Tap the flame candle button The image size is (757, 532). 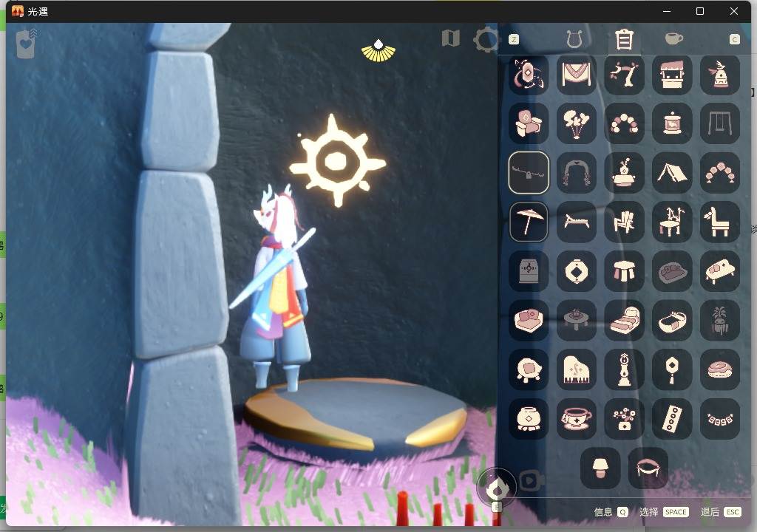tap(496, 488)
